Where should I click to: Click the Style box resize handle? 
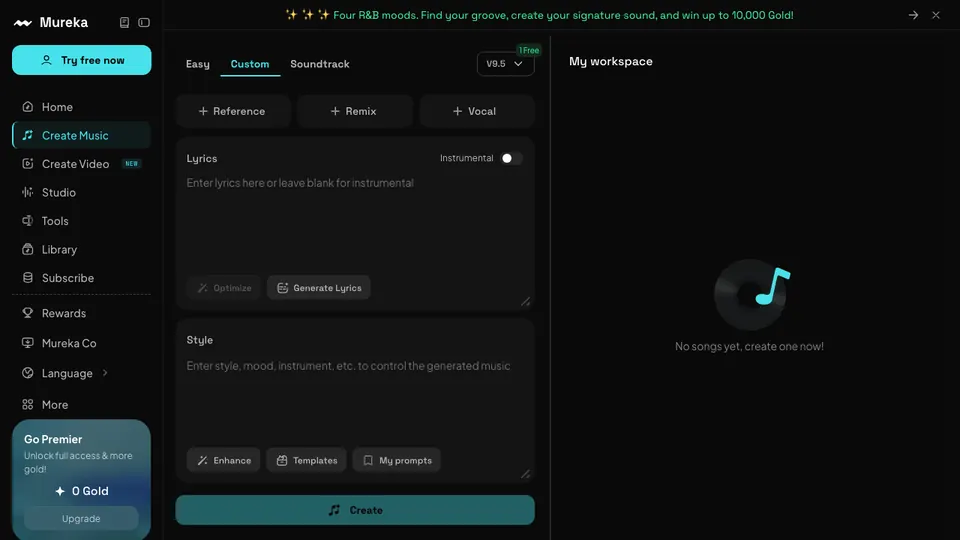point(525,474)
